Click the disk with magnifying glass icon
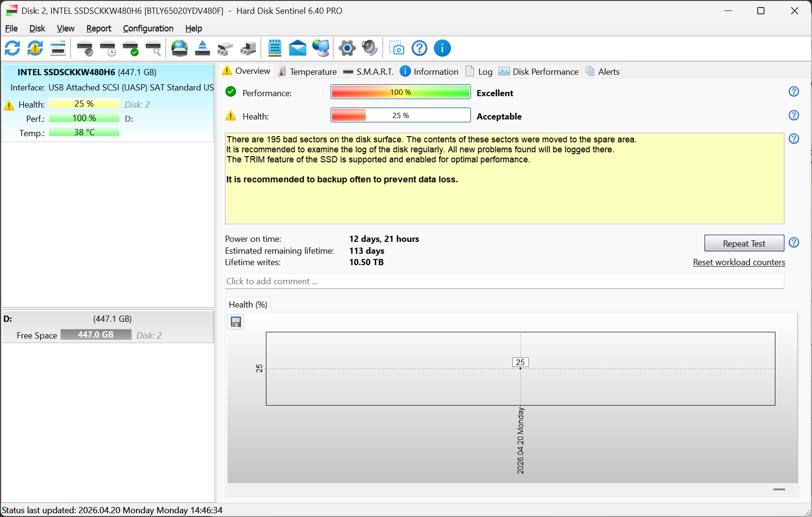 pyautogui.click(x=153, y=48)
